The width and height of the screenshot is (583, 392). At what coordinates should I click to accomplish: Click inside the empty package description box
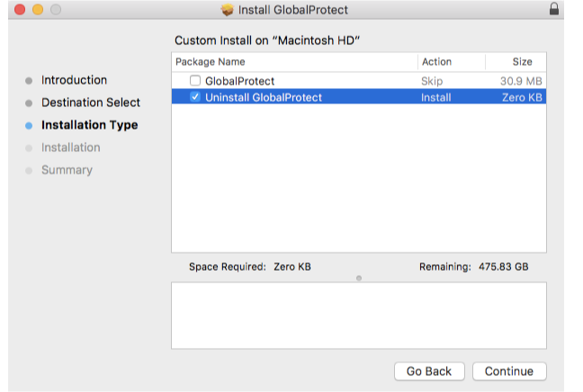click(x=358, y=315)
